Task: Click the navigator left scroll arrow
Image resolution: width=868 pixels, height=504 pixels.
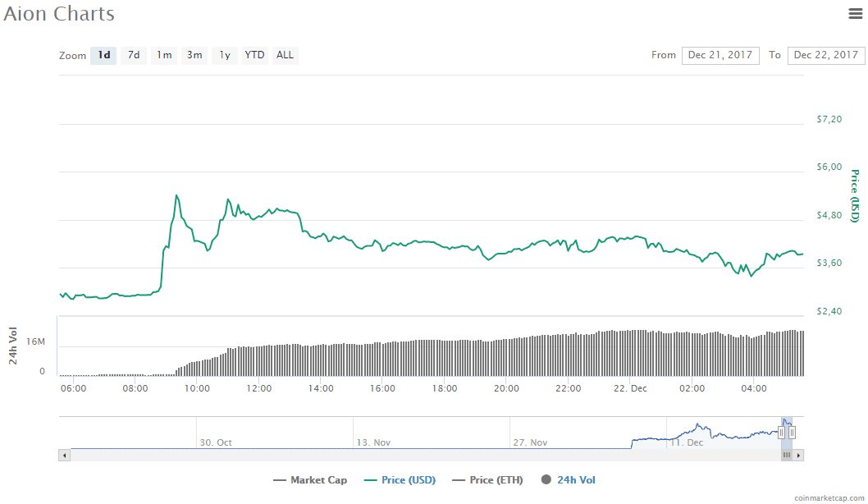Action: [65, 456]
